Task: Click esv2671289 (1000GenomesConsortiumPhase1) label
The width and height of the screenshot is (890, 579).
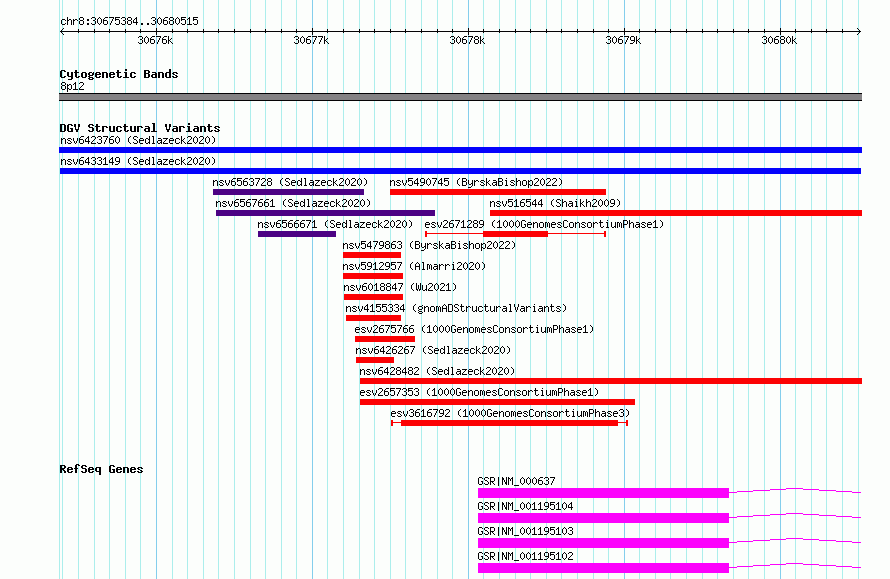Action: [x=544, y=224]
